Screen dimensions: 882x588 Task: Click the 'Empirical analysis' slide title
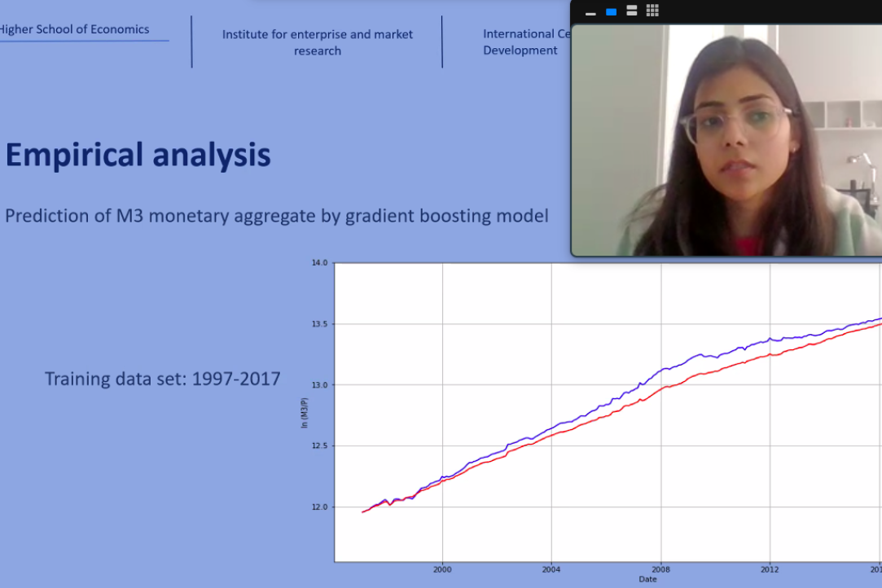pos(138,155)
